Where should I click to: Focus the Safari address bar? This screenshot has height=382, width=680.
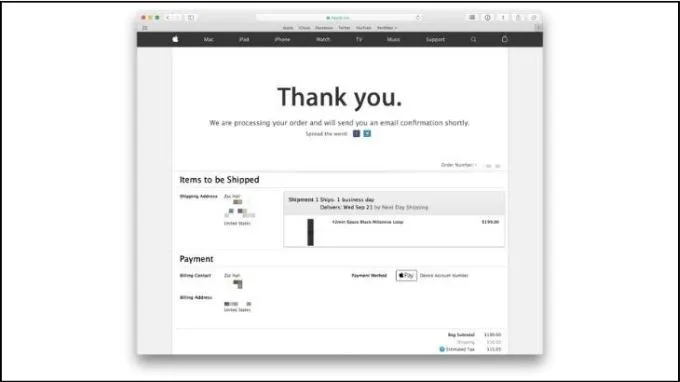click(338, 18)
